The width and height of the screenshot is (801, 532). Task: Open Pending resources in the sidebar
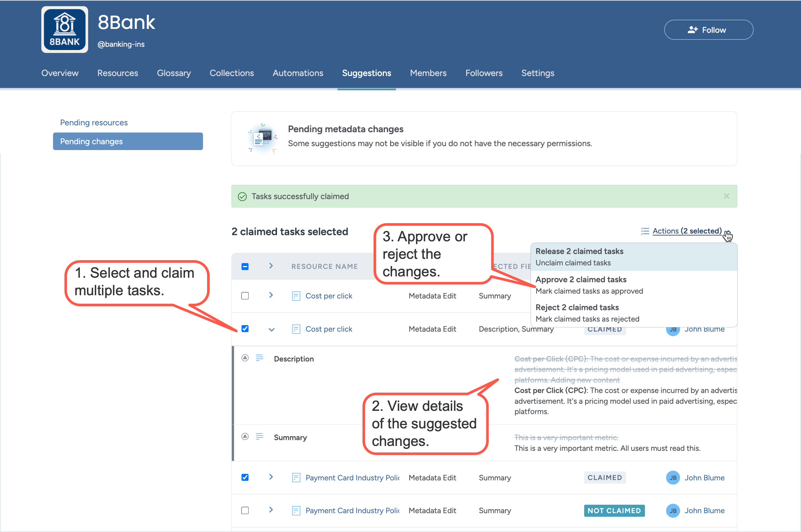coord(94,122)
